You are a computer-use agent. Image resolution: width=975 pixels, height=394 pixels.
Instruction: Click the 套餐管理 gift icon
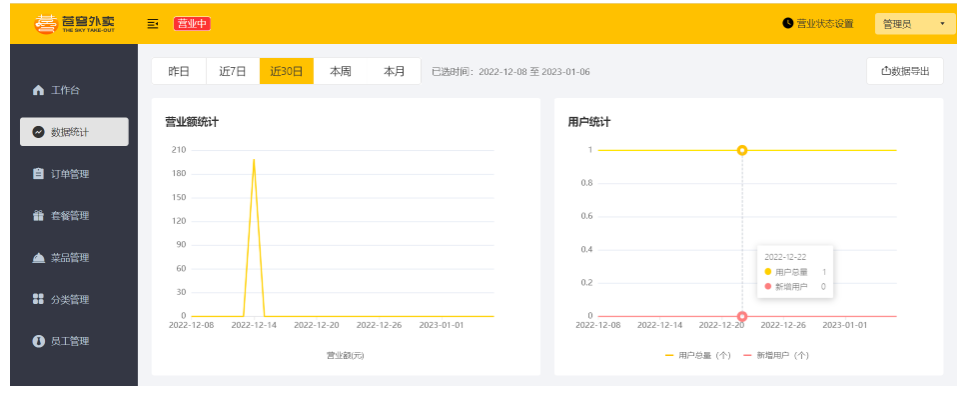[38, 216]
